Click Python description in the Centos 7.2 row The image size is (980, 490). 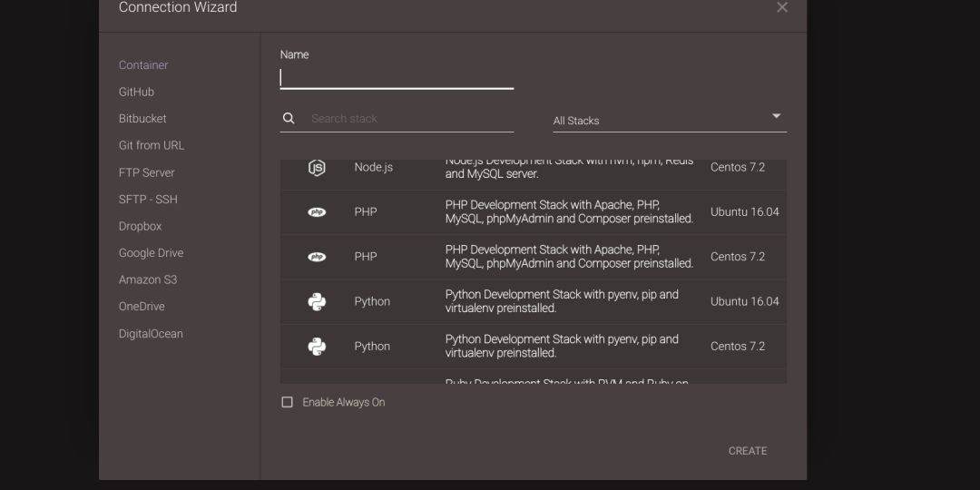click(x=562, y=347)
